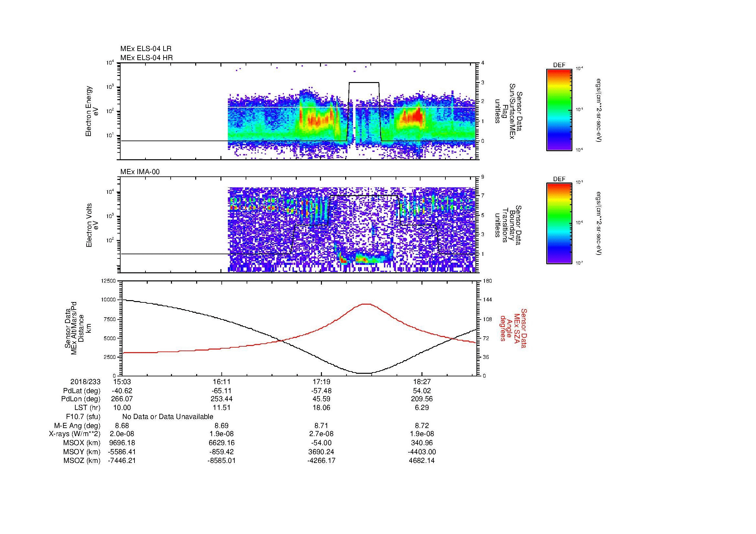This screenshot has height=534, width=756.
Task: Click the MSOZ value '4682.14'
Action: coord(422,461)
